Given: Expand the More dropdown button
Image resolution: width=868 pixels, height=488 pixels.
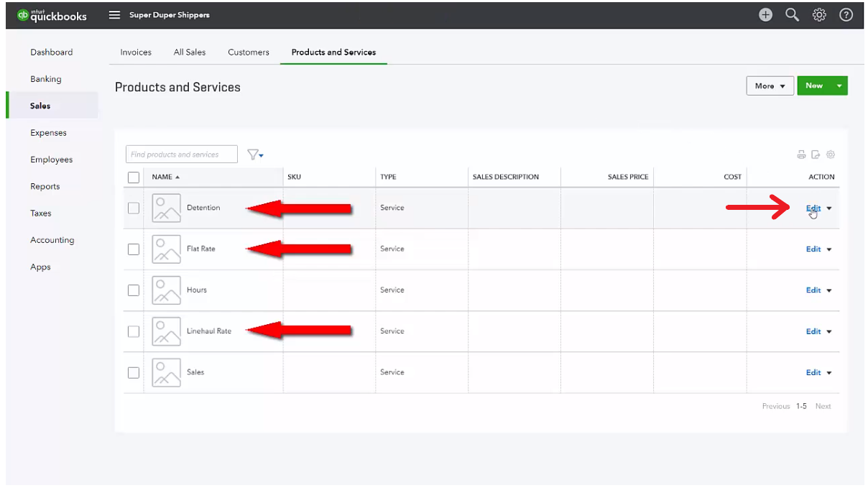Looking at the screenshot, I should (770, 86).
